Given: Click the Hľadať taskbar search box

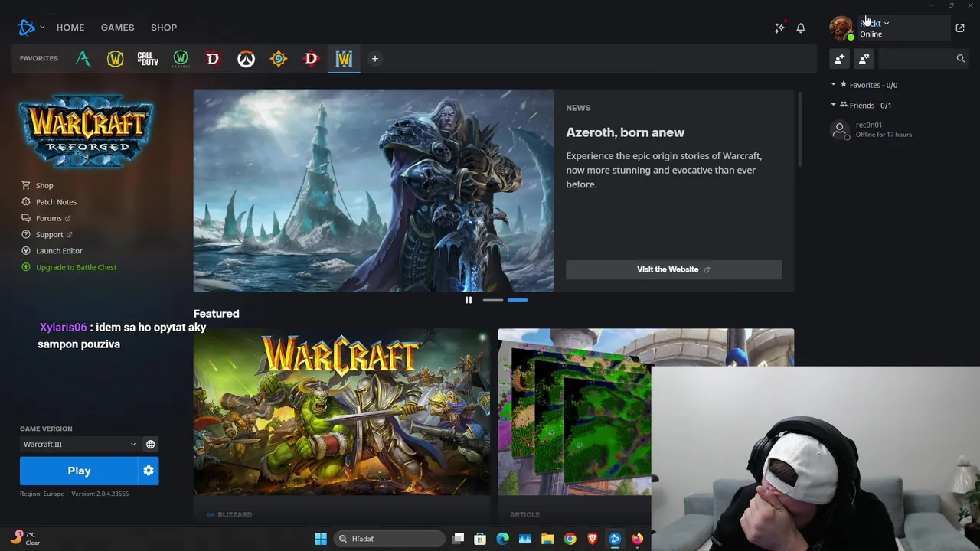Looking at the screenshot, I should pos(389,539).
